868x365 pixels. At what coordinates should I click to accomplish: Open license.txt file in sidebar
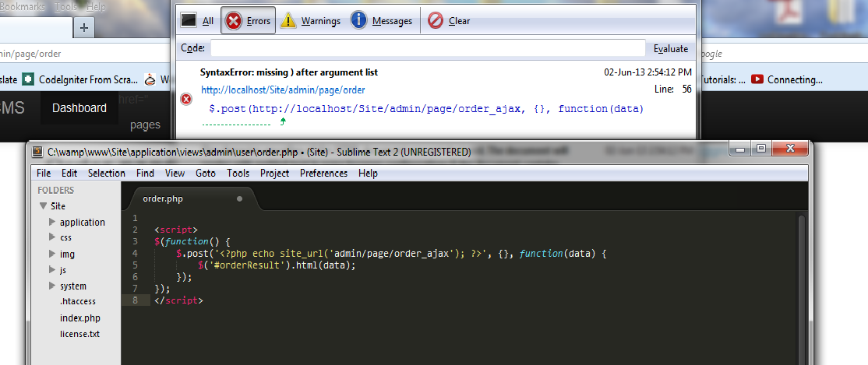80,334
